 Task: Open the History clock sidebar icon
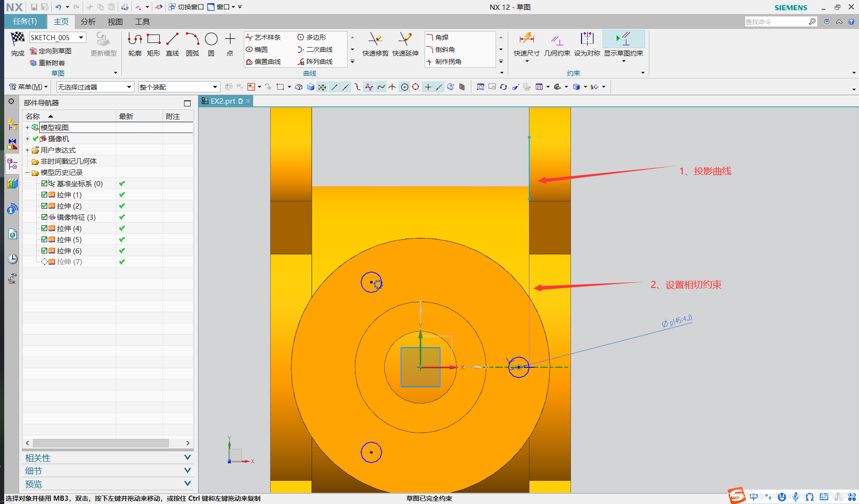pos(12,259)
